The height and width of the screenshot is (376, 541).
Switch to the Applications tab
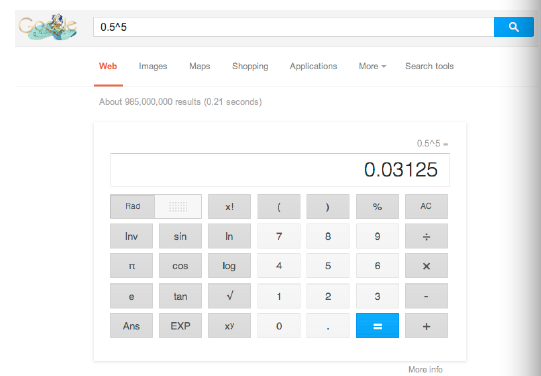[313, 66]
